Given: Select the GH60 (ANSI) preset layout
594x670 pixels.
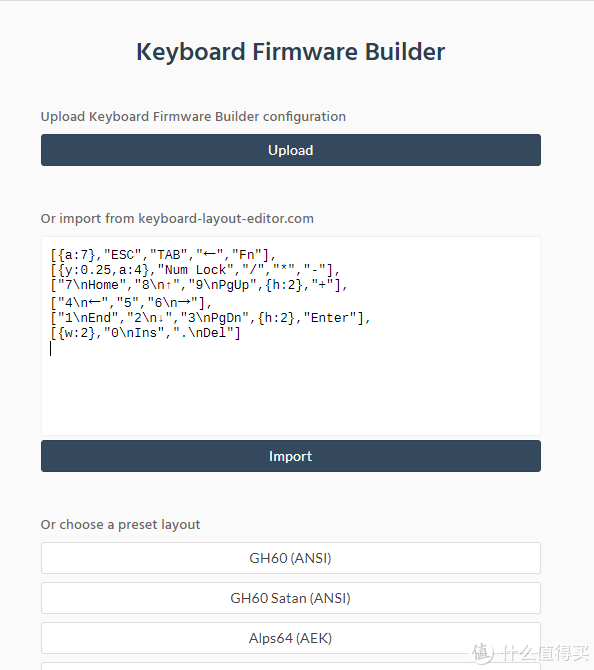Looking at the screenshot, I should [291, 558].
